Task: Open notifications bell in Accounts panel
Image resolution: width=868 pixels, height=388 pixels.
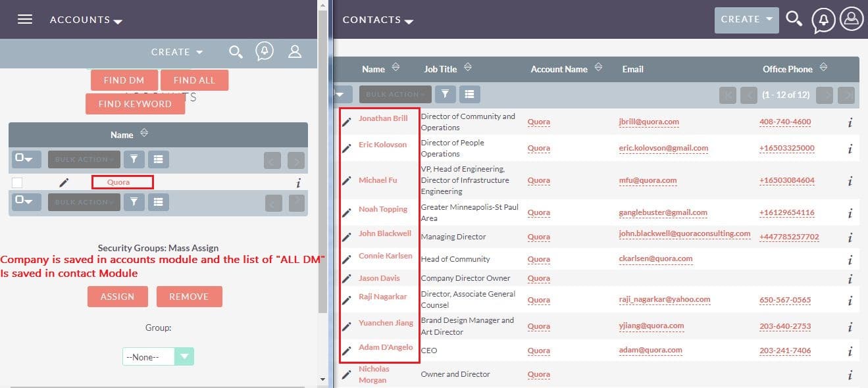Action: pyautogui.click(x=265, y=52)
